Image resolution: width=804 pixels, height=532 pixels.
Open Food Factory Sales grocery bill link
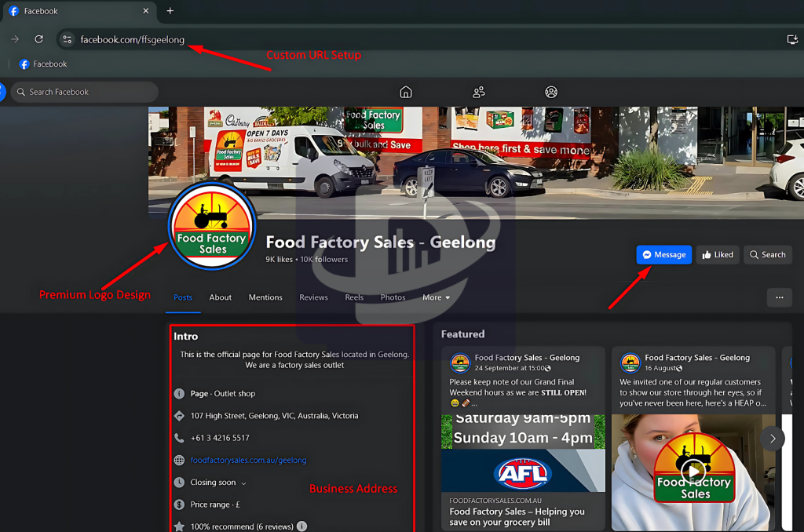[517, 516]
